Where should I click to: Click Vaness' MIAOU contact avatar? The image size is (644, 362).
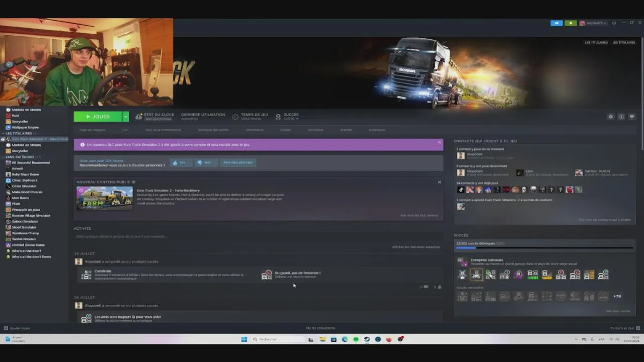coord(579,172)
